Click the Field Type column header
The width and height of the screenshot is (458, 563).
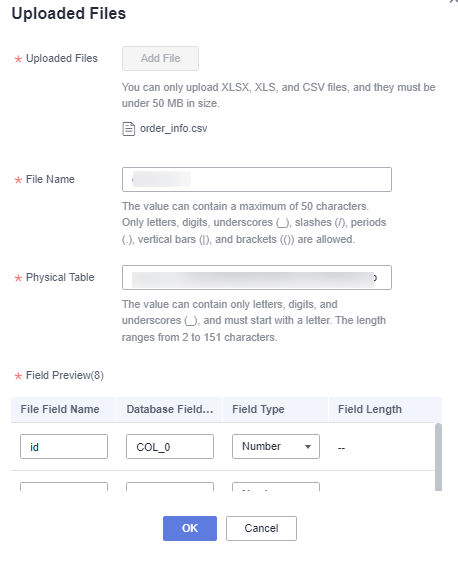pyautogui.click(x=258, y=409)
